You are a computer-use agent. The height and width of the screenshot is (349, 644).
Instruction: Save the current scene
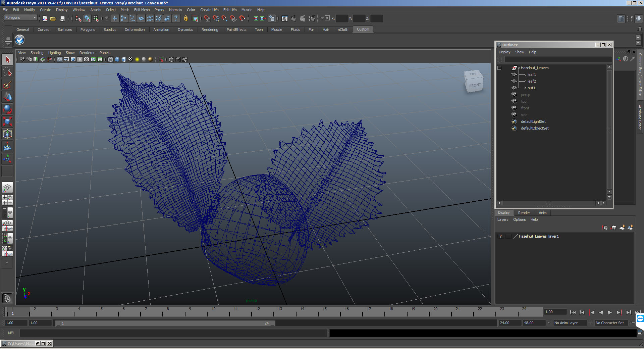pos(62,18)
